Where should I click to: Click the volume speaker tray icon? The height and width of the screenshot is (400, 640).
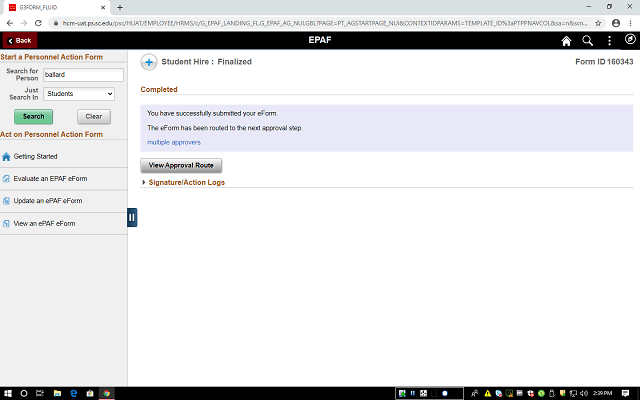(x=584, y=393)
